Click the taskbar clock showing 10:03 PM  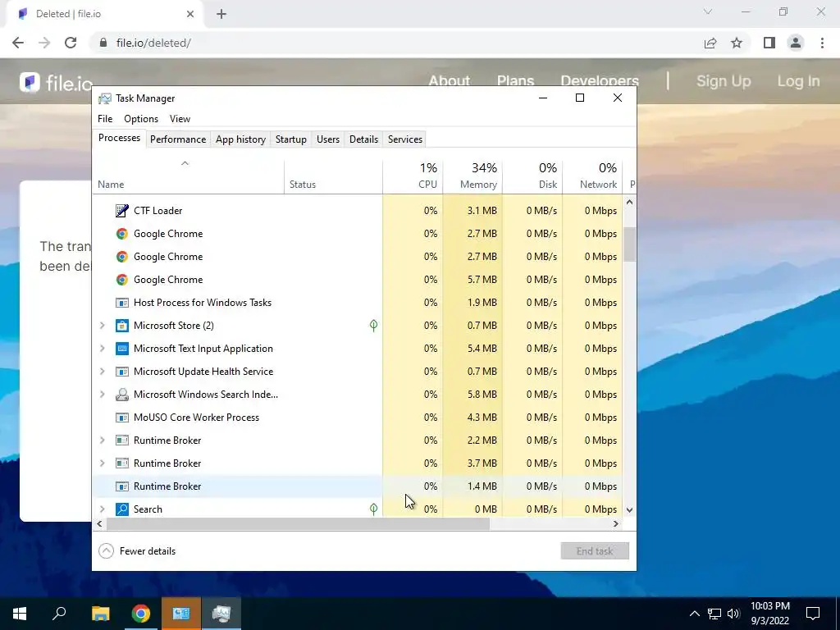click(769, 614)
